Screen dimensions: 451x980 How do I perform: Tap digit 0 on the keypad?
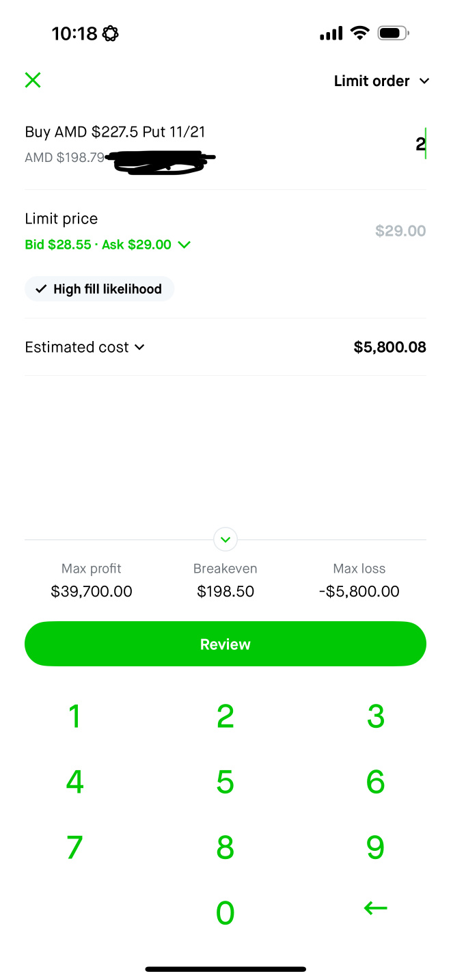(225, 913)
